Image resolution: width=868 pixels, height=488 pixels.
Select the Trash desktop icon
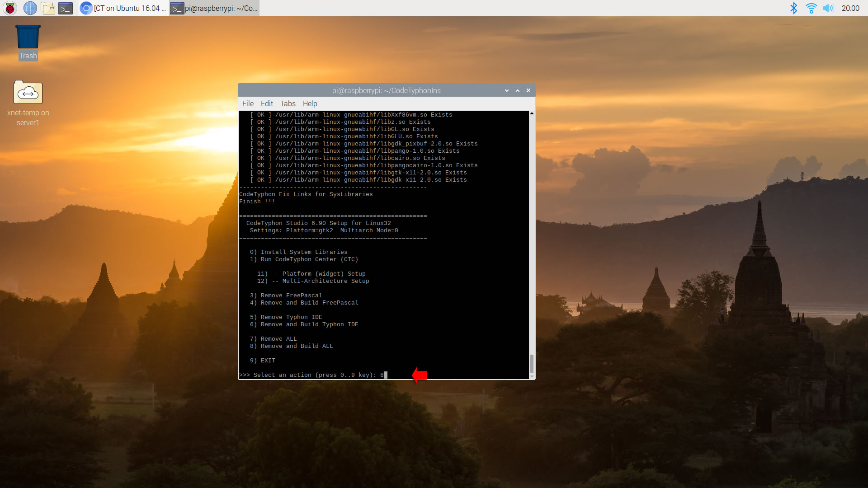[28, 42]
